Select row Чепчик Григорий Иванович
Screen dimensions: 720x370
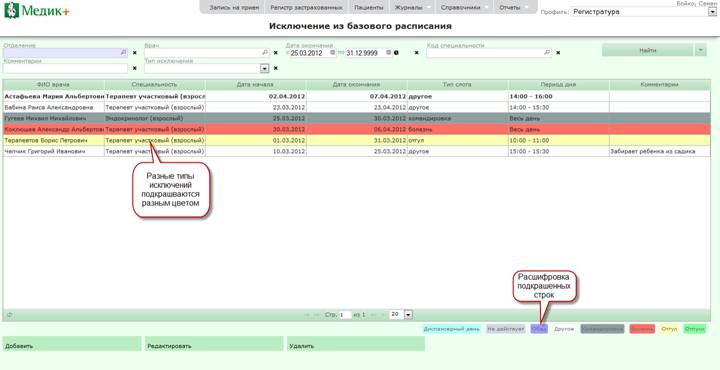[357, 151]
